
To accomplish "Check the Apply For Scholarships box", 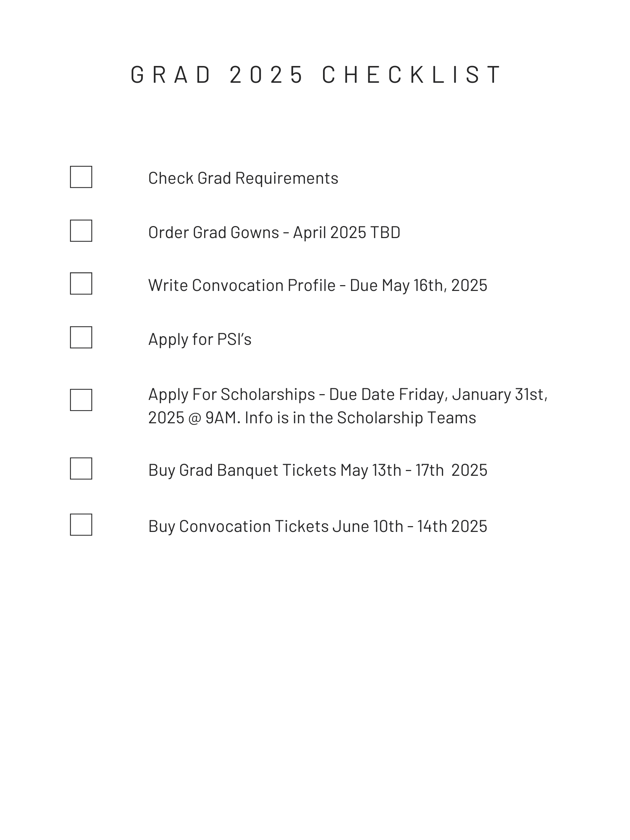I will pos(81,400).
